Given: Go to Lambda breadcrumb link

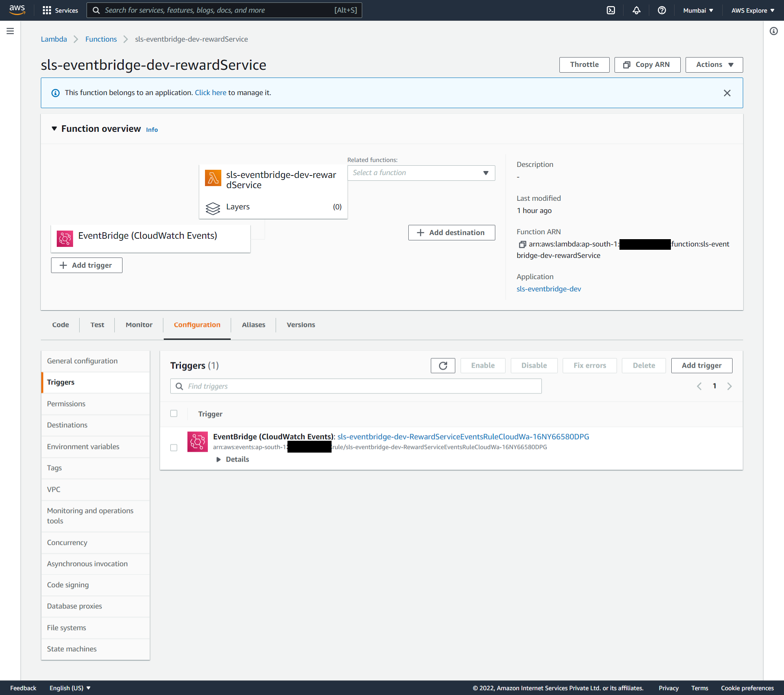Looking at the screenshot, I should tap(54, 39).
